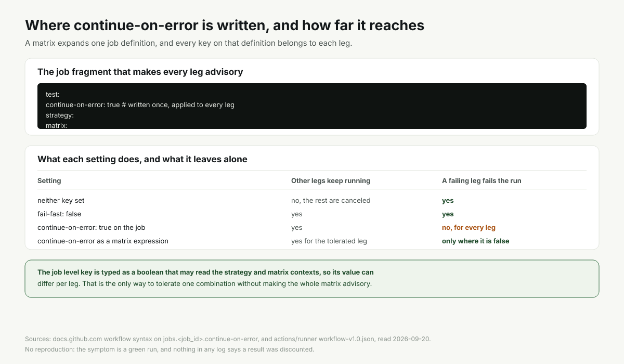Click the bold 'yes' in the fail-fast: false row
Screen dimensions: 624x364
tap(448, 214)
